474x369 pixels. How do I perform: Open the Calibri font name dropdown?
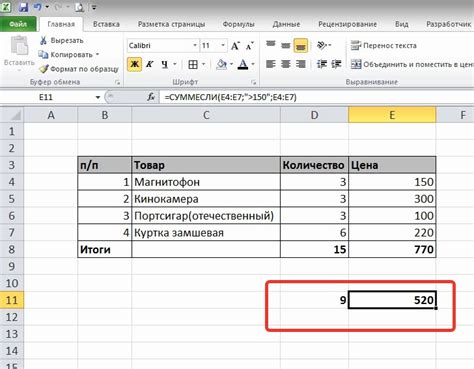pyautogui.click(x=195, y=45)
